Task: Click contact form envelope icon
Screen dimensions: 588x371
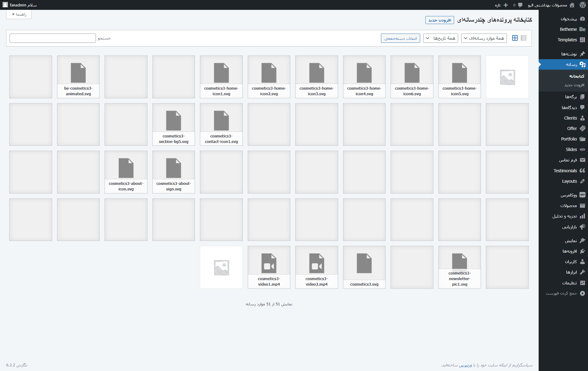Action: 582,160
